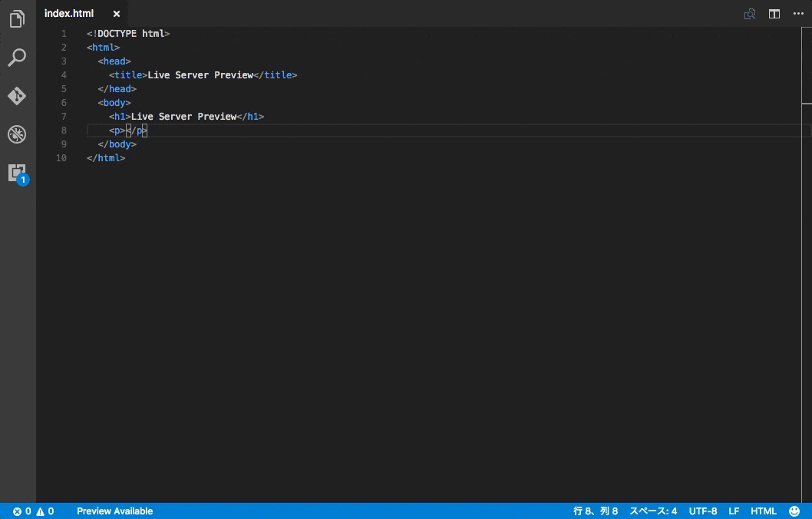This screenshot has height=519, width=812.
Task: Click Preview Available in the status bar
Action: tap(114, 511)
